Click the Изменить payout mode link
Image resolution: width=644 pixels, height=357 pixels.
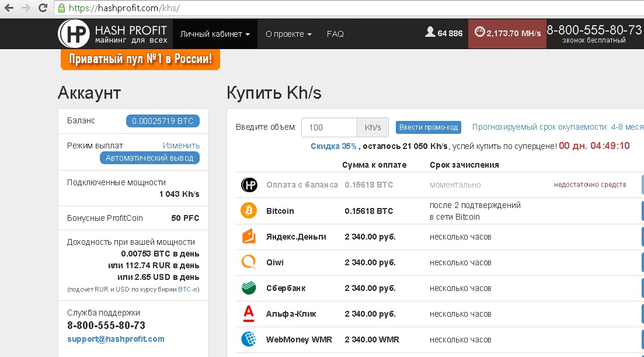[181, 145]
